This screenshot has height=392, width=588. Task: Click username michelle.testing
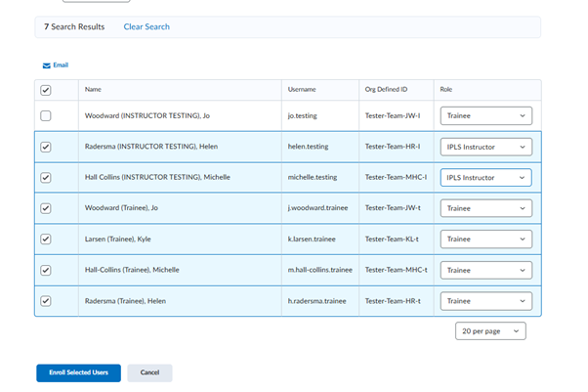[x=313, y=177]
